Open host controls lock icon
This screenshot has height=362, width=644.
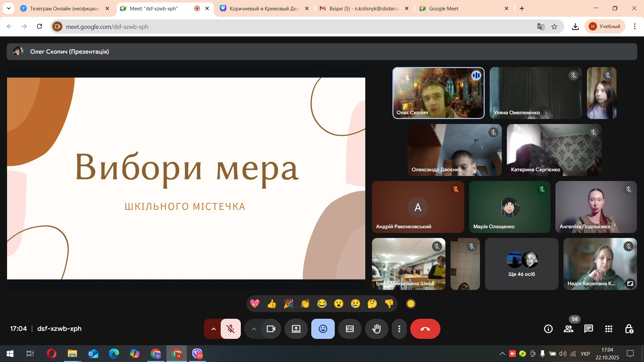click(x=629, y=329)
